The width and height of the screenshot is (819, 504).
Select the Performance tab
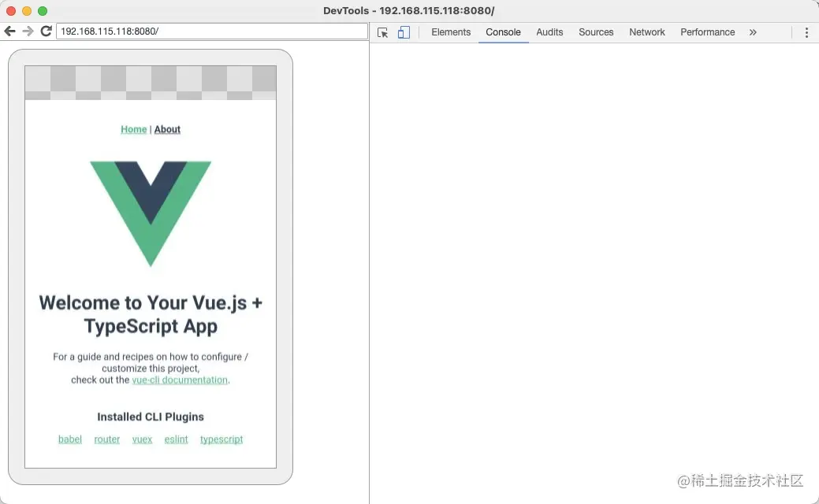coord(707,32)
